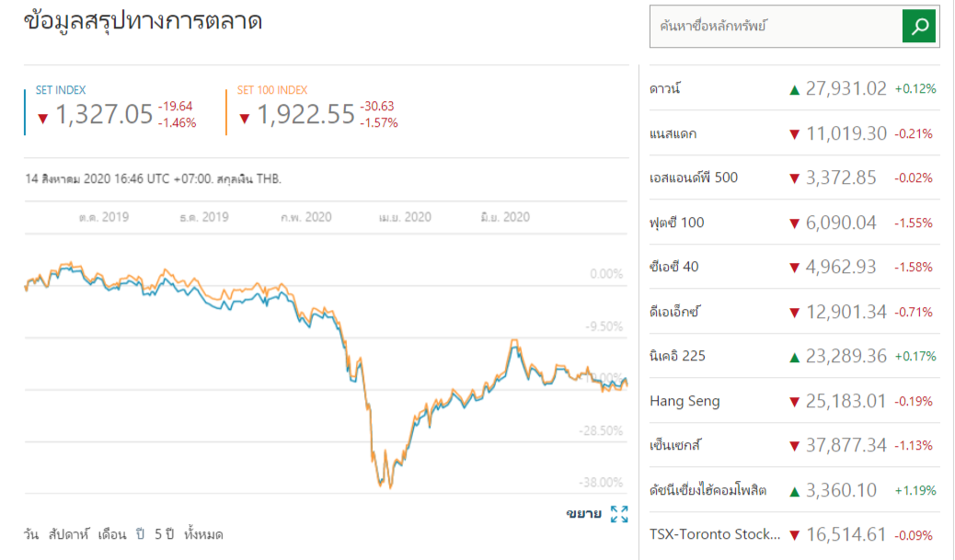955x560 pixels.
Task: Click the ขยาย expand link
Action: point(583,514)
